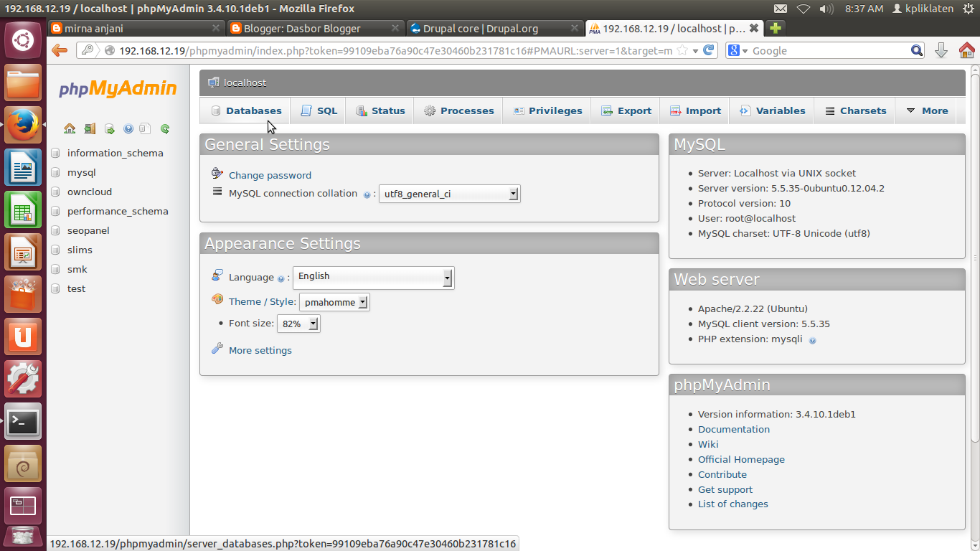
Task: Open the Status tab
Action: pyautogui.click(x=380, y=110)
